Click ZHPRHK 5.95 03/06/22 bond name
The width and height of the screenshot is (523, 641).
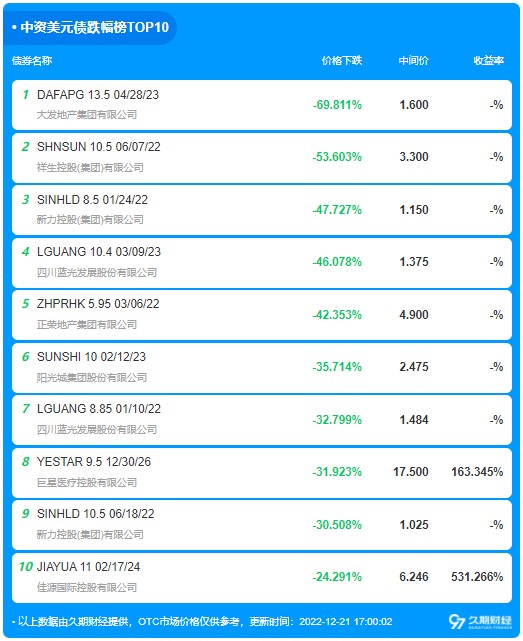(x=98, y=304)
